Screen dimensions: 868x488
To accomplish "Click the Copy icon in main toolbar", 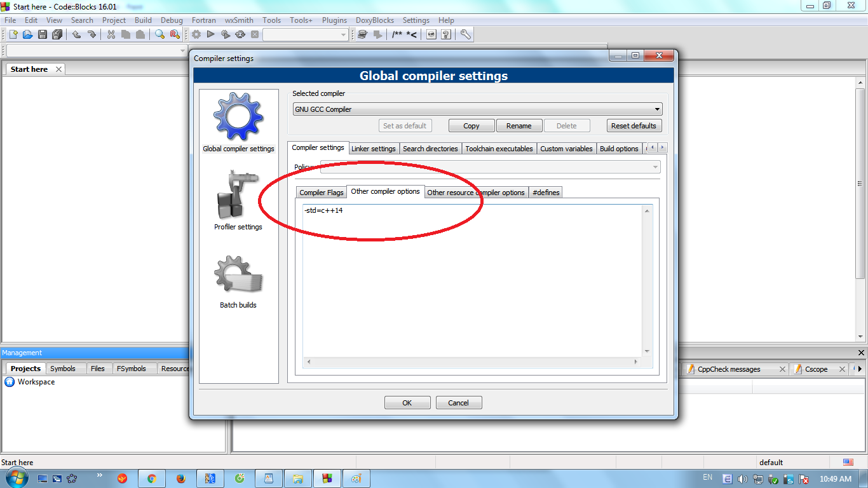I will (x=125, y=34).
